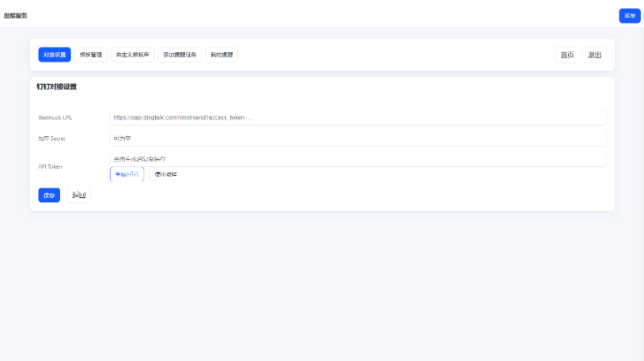Save settings with the blue 保存 button
The width and height of the screenshot is (644, 361).
pyautogui.click(x=49, y=195)
